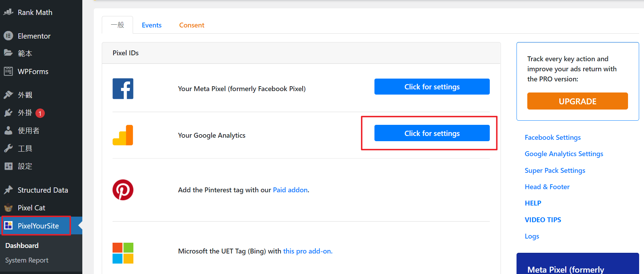This screenshot has width=644, height=274.
Task: Open the Super Pack Settings link
Action: (555, 170)
